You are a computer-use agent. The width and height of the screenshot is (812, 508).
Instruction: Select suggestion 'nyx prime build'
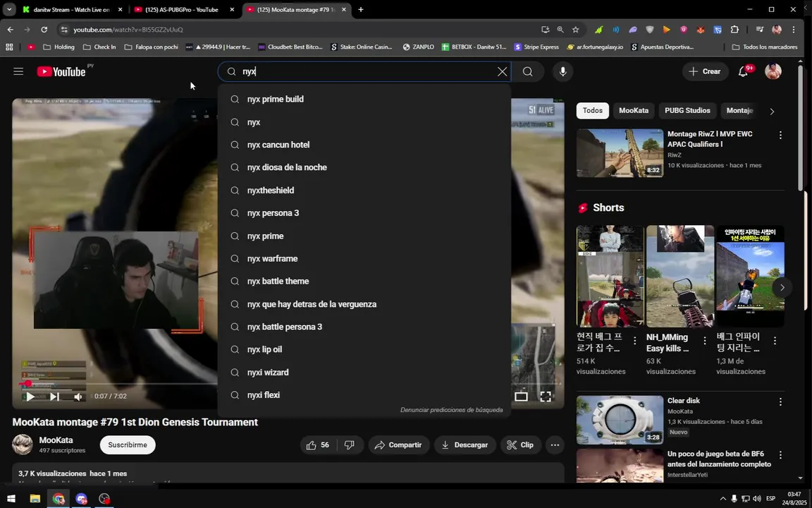tap(364, 99)
